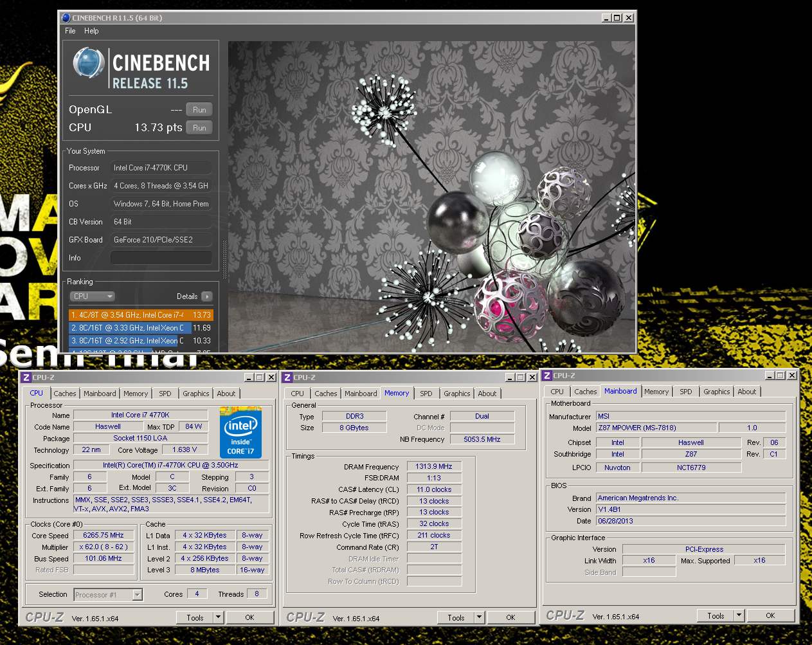Click LPCIO chip NCT6779 value
The image size is (812, 645).
pyautogui.click(x=691, y=468)
